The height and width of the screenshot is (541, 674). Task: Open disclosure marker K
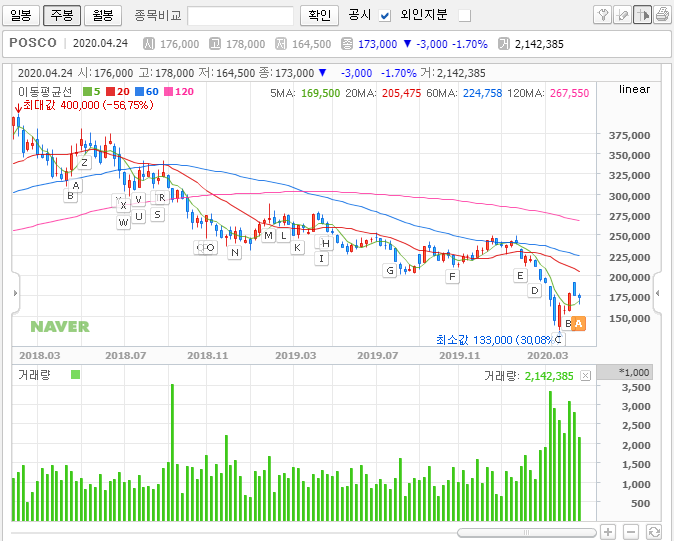click(297, 248)
